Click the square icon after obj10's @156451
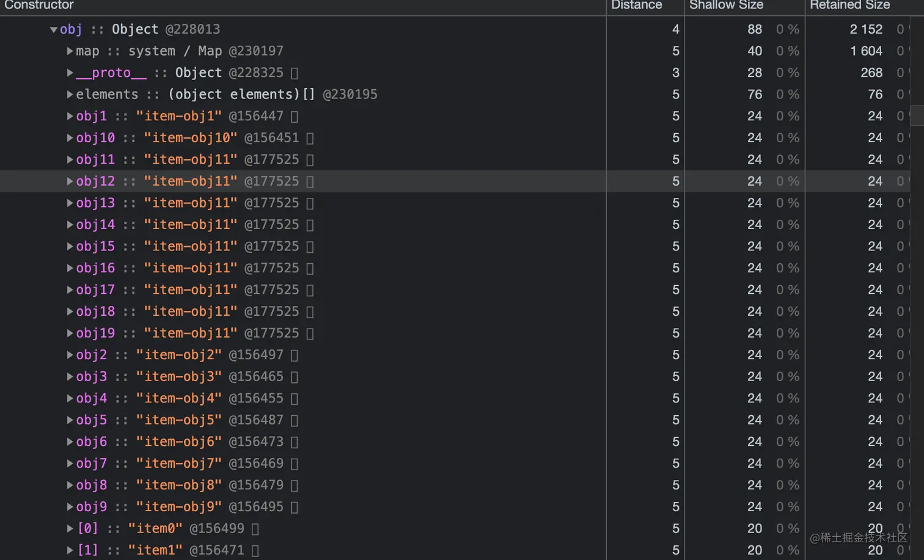This screenshot has width=924, height=560. point(310,138)
